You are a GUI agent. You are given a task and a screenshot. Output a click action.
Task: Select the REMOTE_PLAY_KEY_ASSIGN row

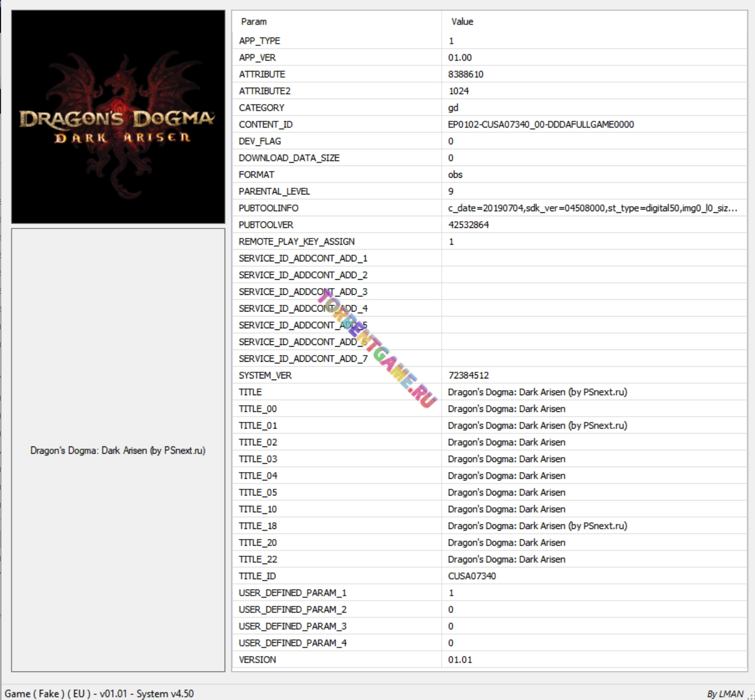click(297, 241)
